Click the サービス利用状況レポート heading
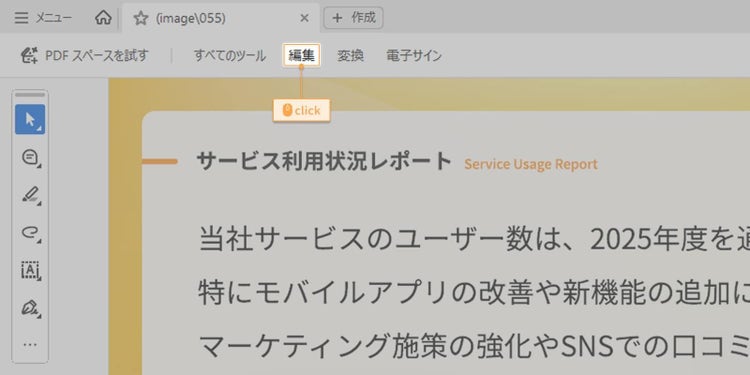 (x=324, y=162)
